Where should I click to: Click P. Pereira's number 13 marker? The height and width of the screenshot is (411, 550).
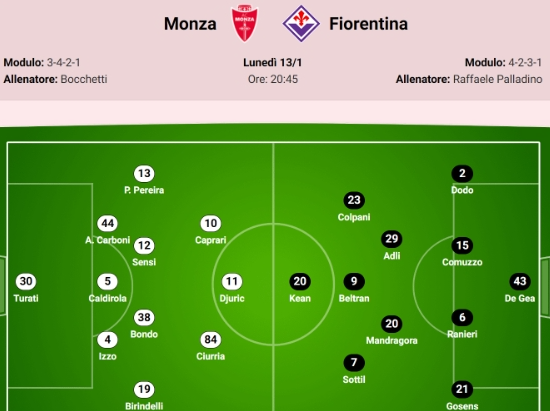click(x=144, y=173)
